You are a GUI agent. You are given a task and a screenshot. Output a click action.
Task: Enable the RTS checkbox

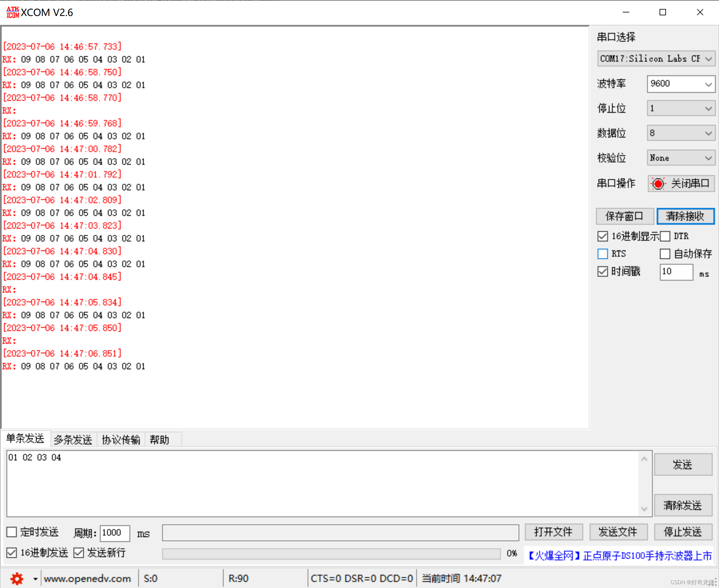602,254
